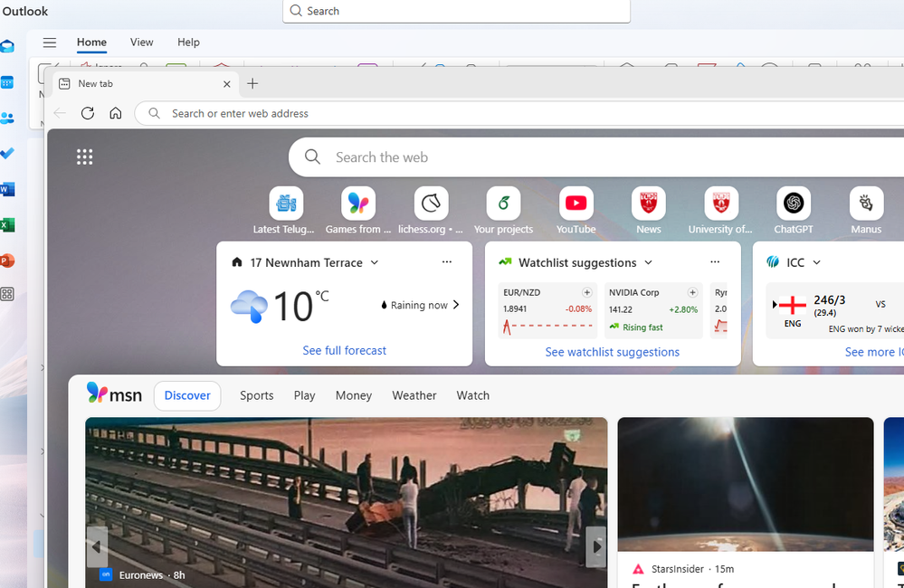Expand Watchlist suggestions dropdown
The image size is (904, 588).
648,262
